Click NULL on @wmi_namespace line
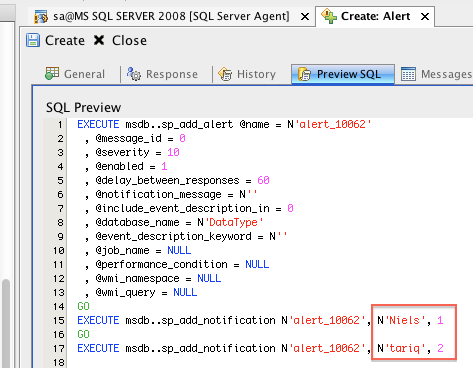The height and width of the screenshot is (368, 473). [209, 278]
